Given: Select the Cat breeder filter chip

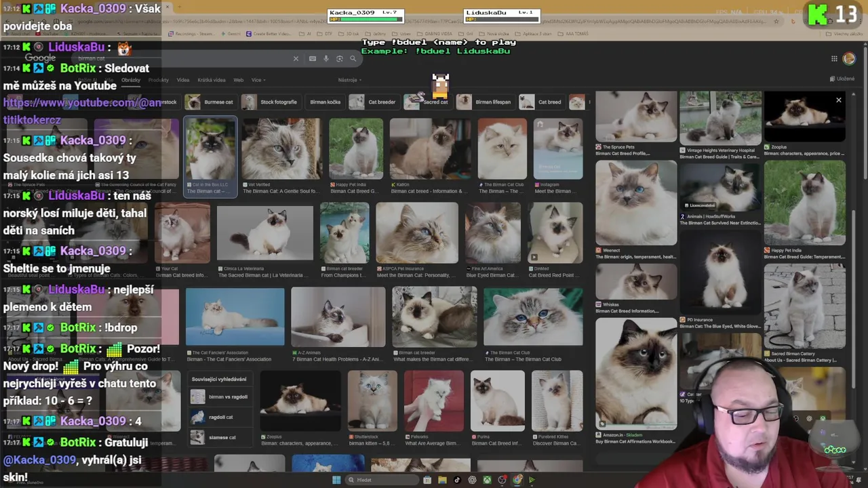Looking at the screenshot, I should 374,102.
